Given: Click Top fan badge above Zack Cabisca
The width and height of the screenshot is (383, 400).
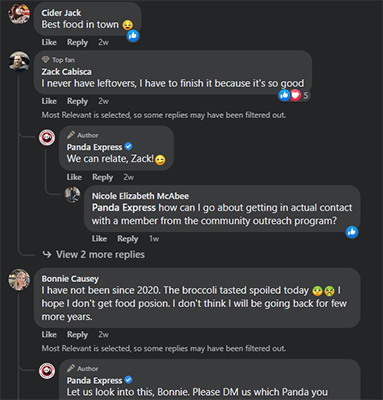Looking at the screenshot, I should (x=58, y=60).
